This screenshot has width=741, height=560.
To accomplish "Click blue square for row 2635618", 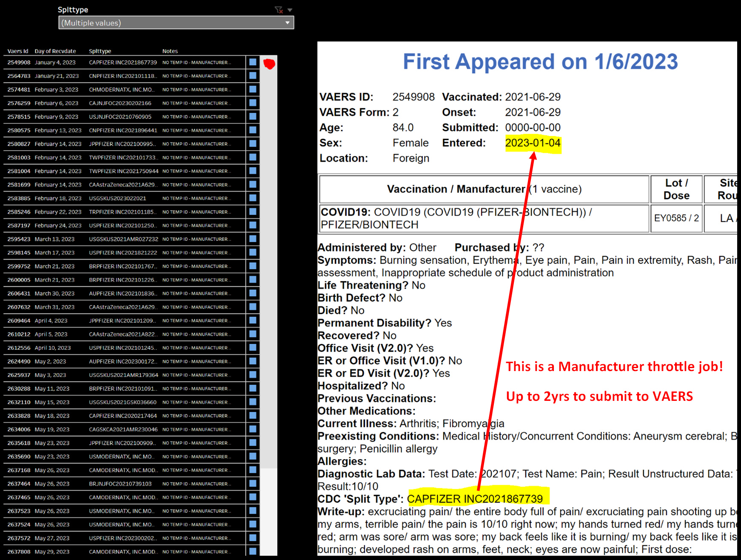I will click(253, 443).
